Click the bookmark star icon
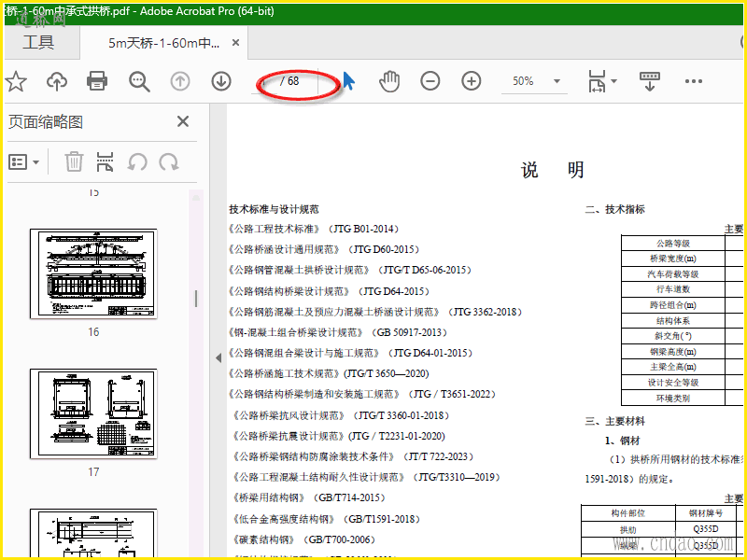This screenshot has height=560, width=747. [16, 81]
